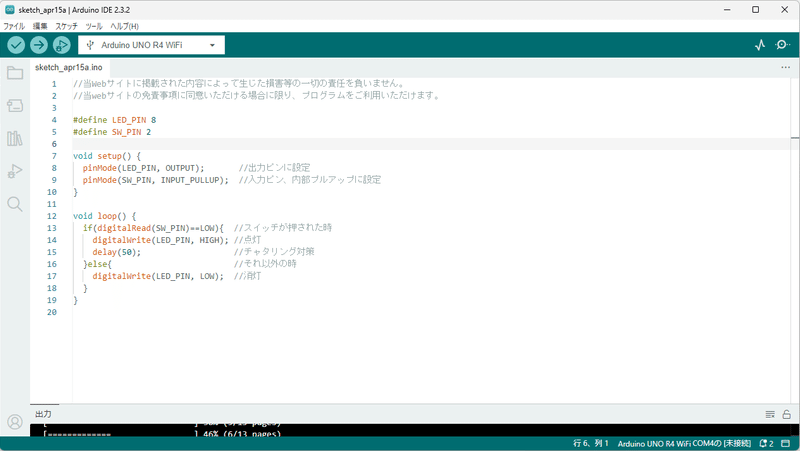
Task: Click the 行 6、列 1 cursor position
Action: (x=591, y=444)
